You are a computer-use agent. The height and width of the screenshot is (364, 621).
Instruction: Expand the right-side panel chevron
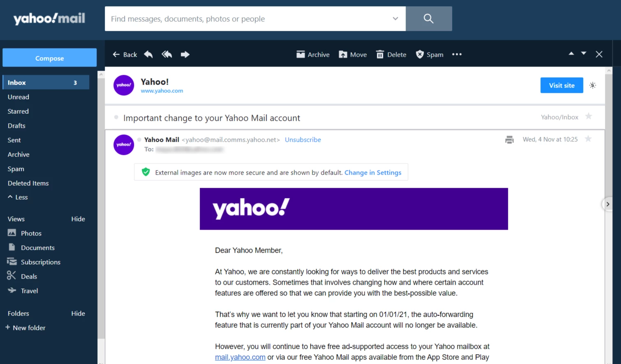pyautogui.click(x=607, y=204)
